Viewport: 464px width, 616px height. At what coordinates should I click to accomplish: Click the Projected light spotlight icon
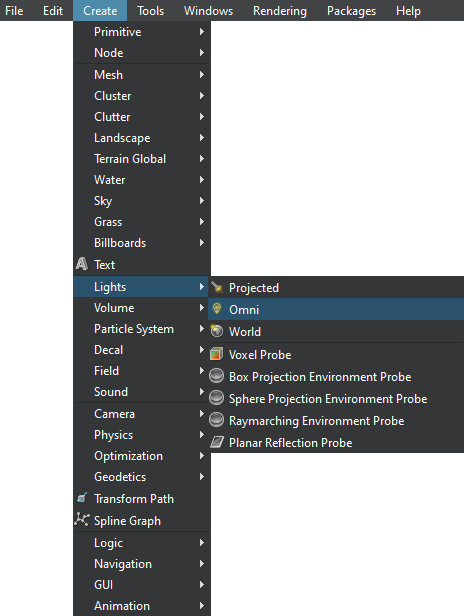point(216,288)
